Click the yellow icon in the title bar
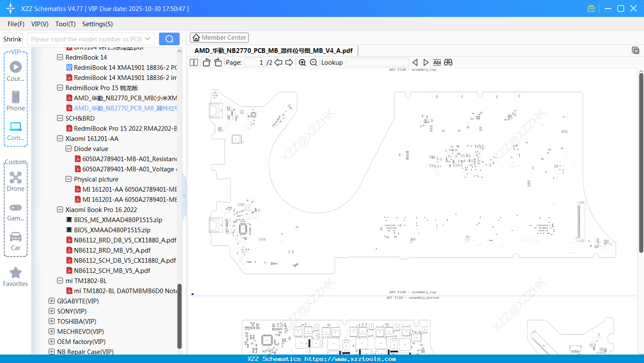 [591, 8]
